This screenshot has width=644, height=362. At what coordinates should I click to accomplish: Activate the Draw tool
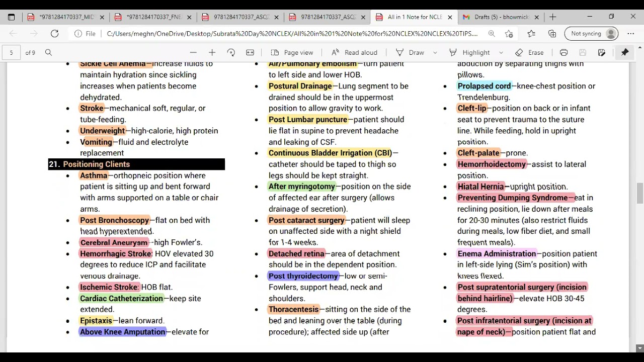(x=410, y=52)
